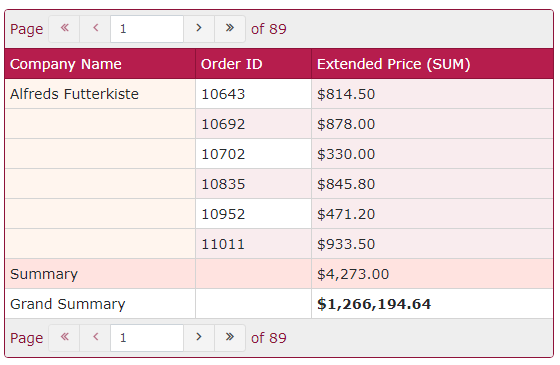Select order ID 10835 cell
Image resolution: width=560 pixels, height=365 pixels.
[x=254, y=184]
